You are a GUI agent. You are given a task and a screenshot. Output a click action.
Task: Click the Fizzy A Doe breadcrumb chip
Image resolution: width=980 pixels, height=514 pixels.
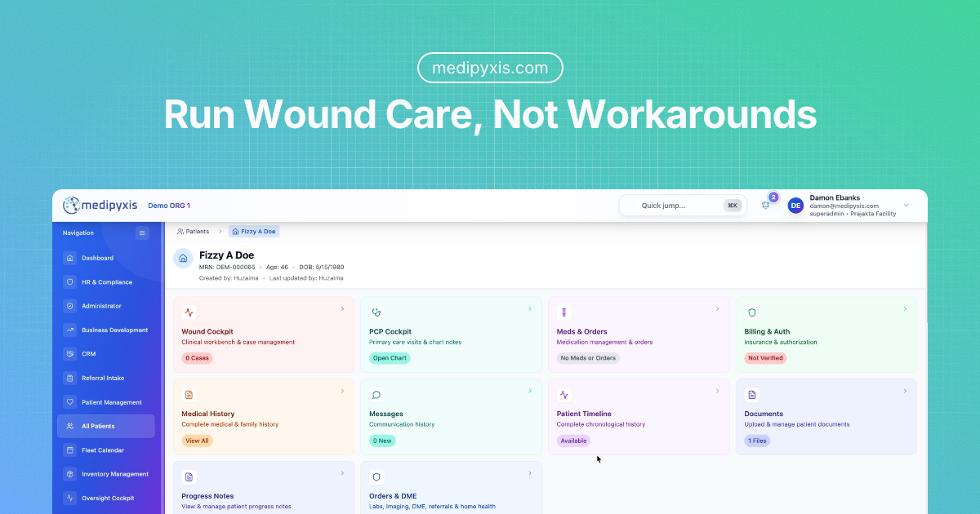click(x=254, y=232)
